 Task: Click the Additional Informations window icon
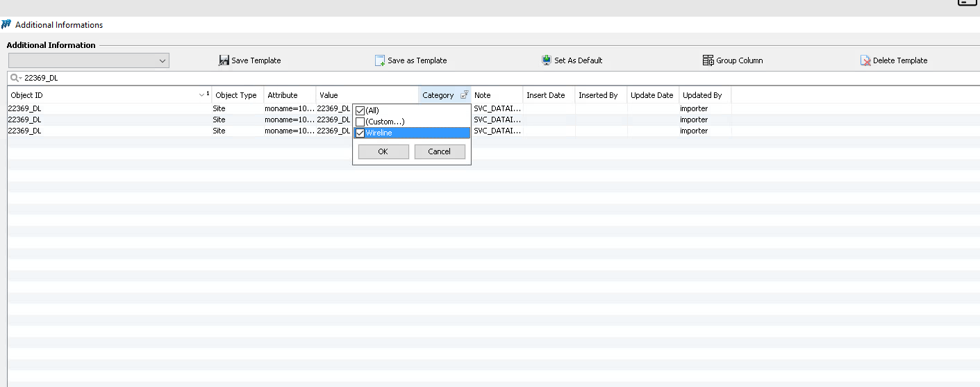click(x=7, y=25)
